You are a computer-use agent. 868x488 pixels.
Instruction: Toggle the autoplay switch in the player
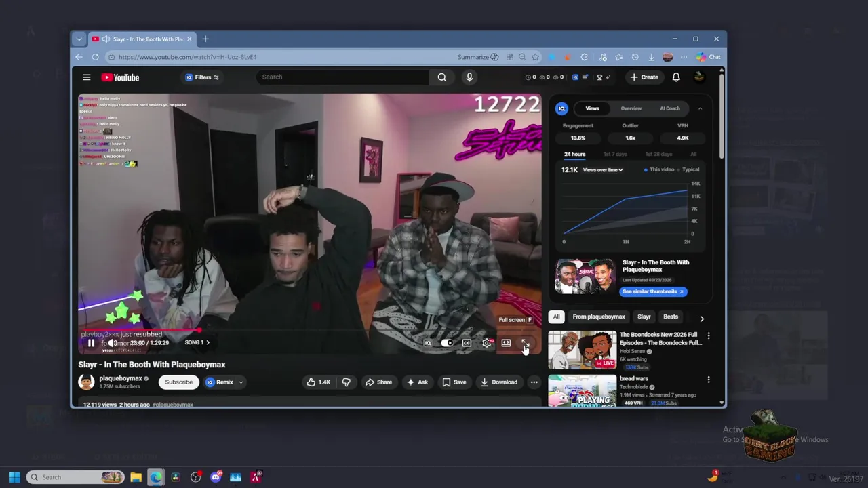tap(447, 343)
